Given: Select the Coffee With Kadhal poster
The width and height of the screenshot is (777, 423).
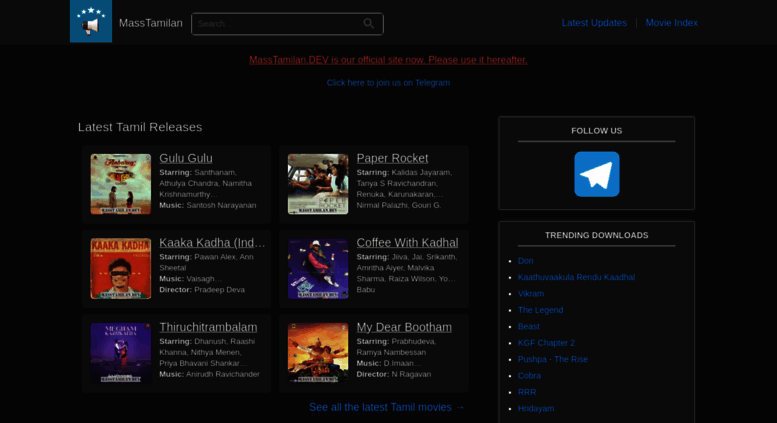Looking at the screenshot, I should point(318,268).
